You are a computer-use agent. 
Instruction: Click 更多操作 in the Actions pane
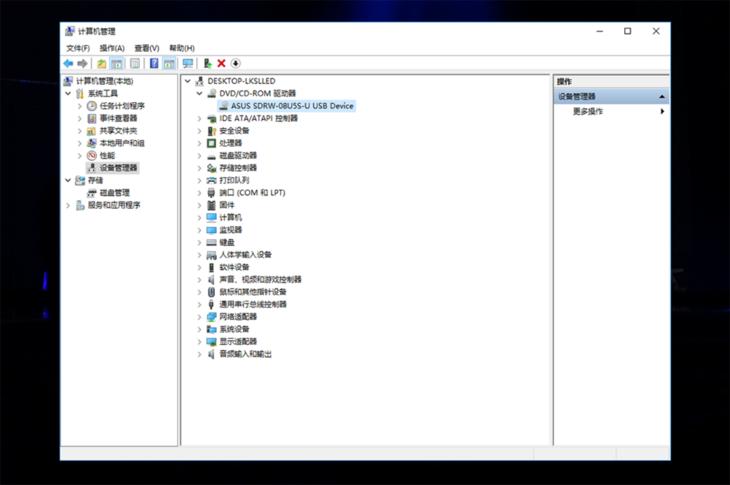tap(588, 111)
